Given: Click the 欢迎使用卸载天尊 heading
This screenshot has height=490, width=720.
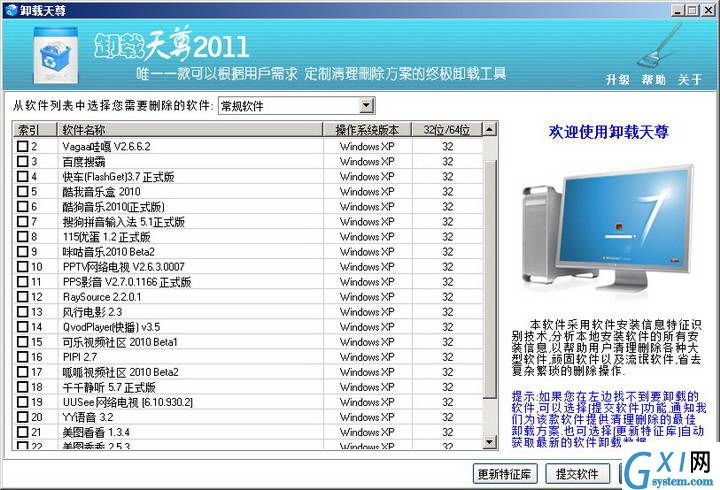Looking at the screenshot, I should click(608, 132).
